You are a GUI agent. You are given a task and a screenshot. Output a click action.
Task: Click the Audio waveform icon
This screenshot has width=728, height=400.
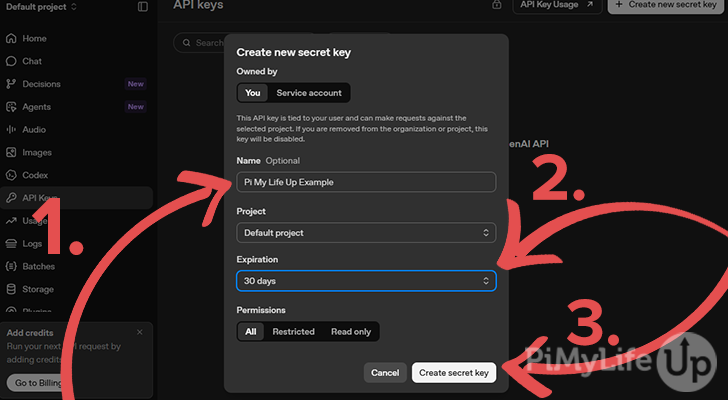(x=11, y=129)
